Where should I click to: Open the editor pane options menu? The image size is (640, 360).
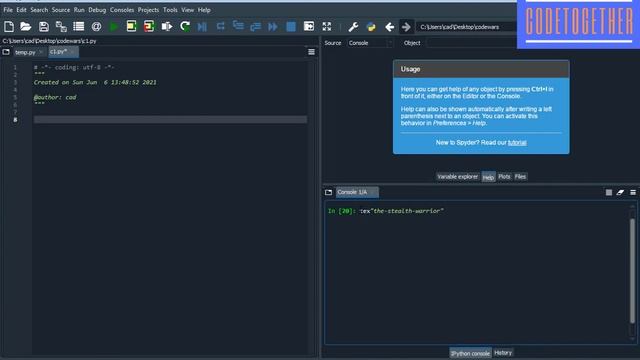click(x=311, y=52)
